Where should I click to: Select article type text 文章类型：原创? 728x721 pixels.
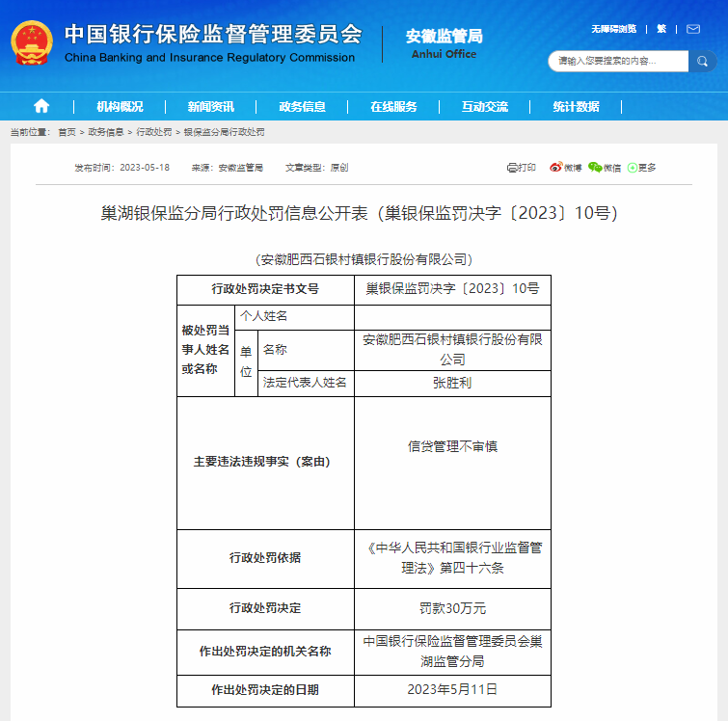(316, 168)
